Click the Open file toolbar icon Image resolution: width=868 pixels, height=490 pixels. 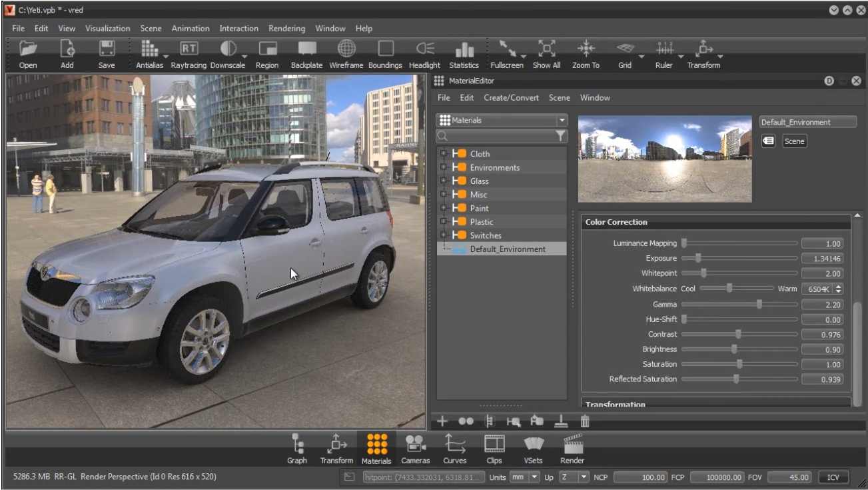point(28,49)
